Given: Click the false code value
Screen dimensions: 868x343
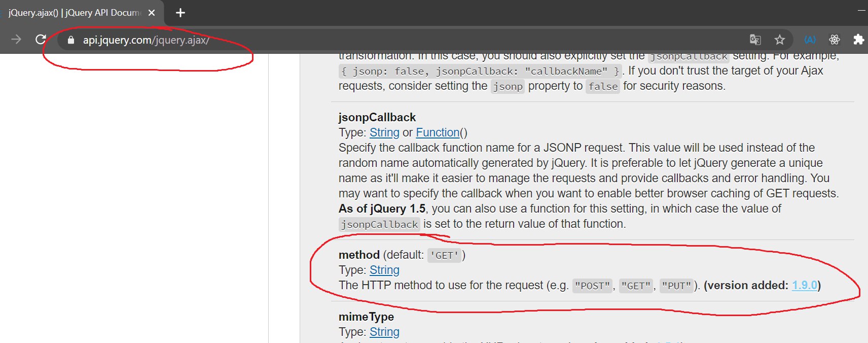Looking at the screenshot, I should tap(603, 86).
